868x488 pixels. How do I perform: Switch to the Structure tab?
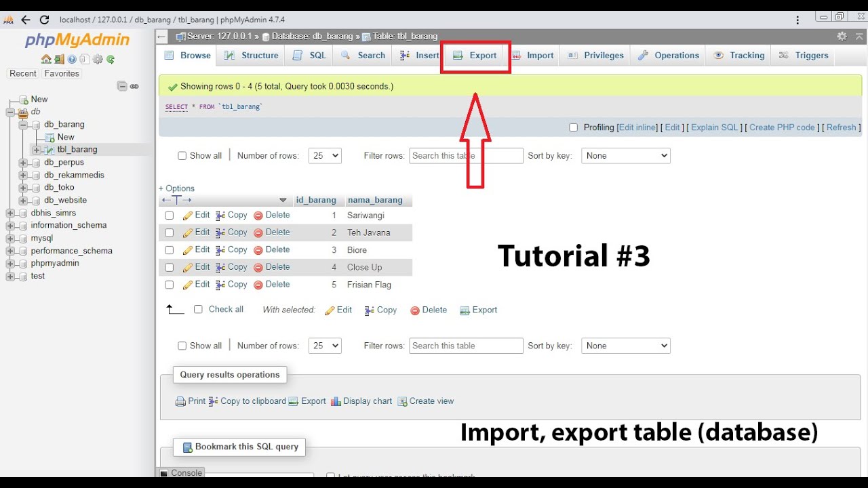coord(251,56)
